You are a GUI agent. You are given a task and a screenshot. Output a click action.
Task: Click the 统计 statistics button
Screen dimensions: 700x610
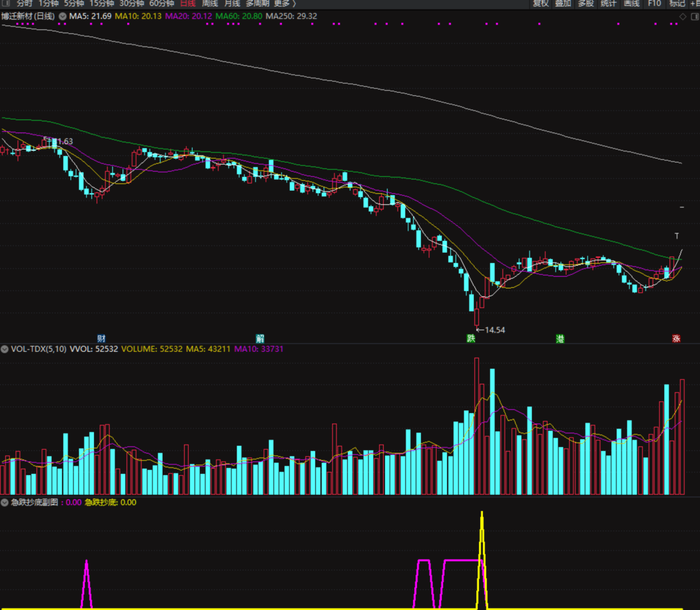click(609, 4)
